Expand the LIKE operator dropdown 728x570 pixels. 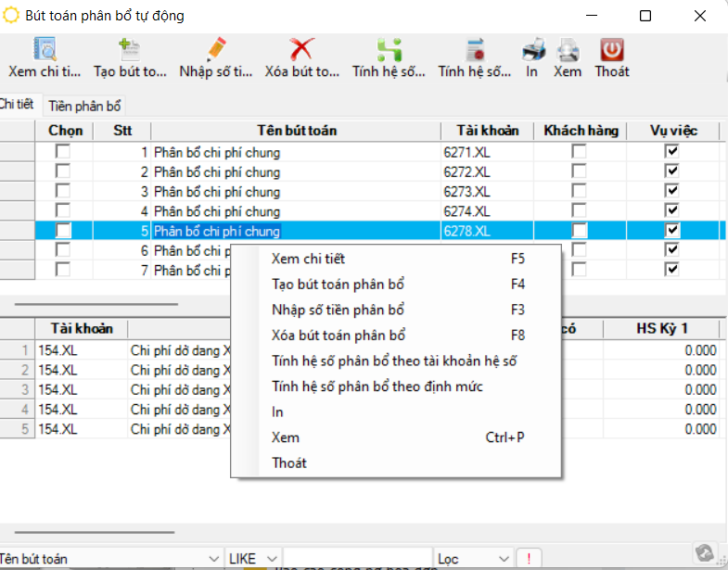[272, 559]
